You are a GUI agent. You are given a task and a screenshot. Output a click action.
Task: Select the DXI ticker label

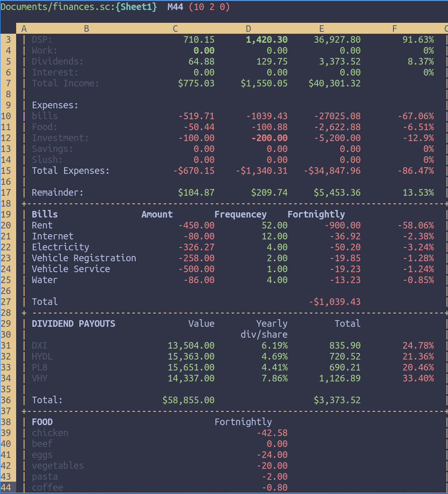pyautogui.click(x=39, y=346)
